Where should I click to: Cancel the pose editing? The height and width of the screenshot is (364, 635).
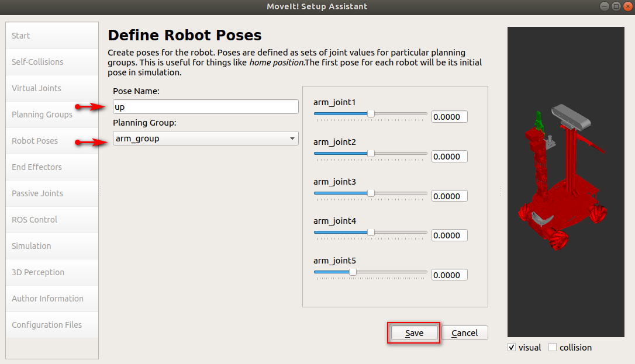[x=464, y=333]
